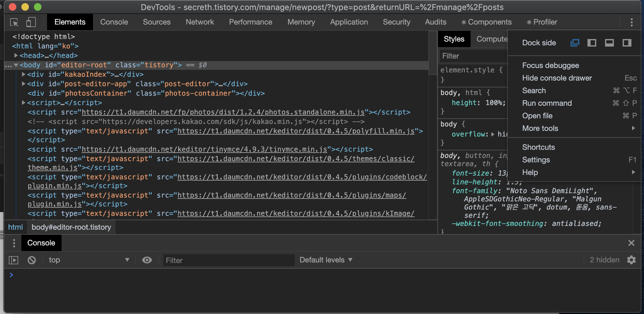Switch to the Elements tab
This screenshot has height=314, width=644.
tap(70, 22)
